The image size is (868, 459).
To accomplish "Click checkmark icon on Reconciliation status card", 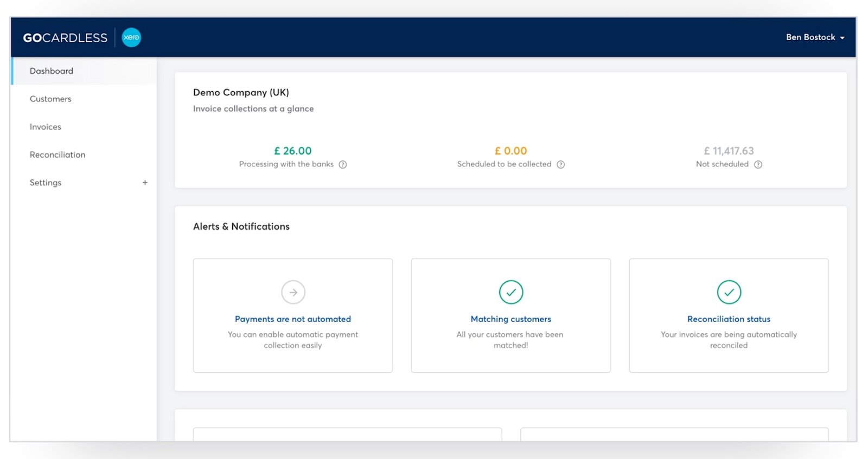I will click(x=729, y=292).
